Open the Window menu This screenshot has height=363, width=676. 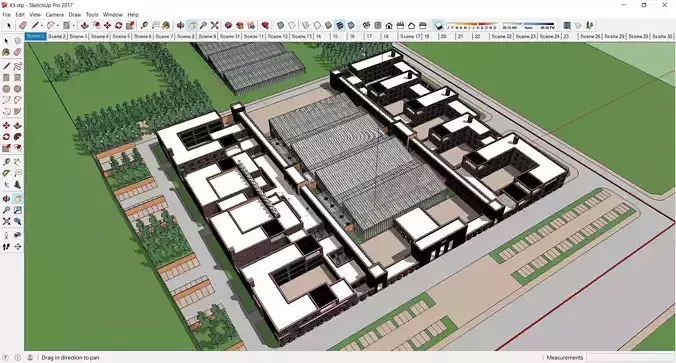click(113, 15)
